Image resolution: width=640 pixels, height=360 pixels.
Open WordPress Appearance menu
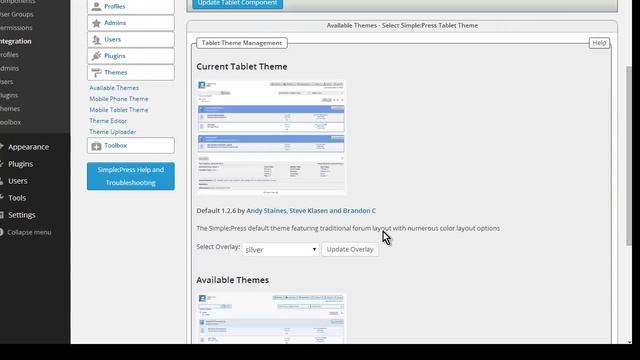[28, 147]
